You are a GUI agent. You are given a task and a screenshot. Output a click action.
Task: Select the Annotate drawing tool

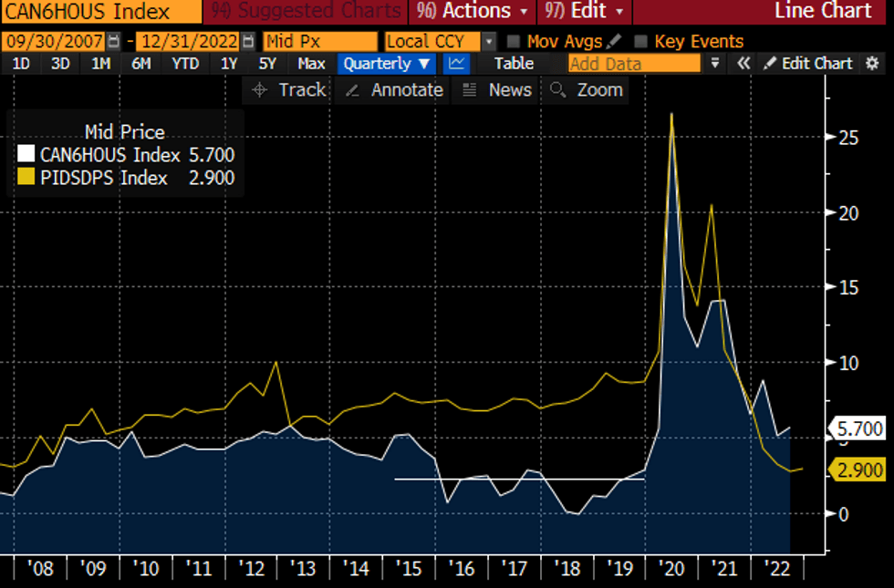(394, 90)
